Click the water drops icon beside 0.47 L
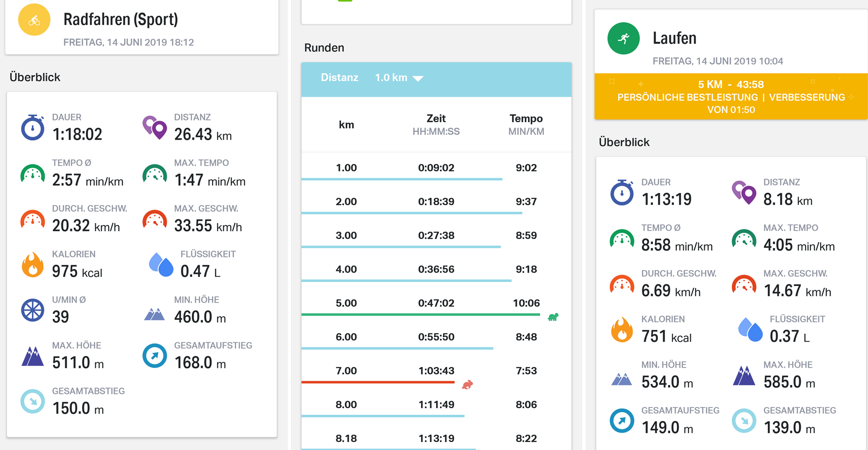This screenshot has width=868, height=450. point(161,264)
